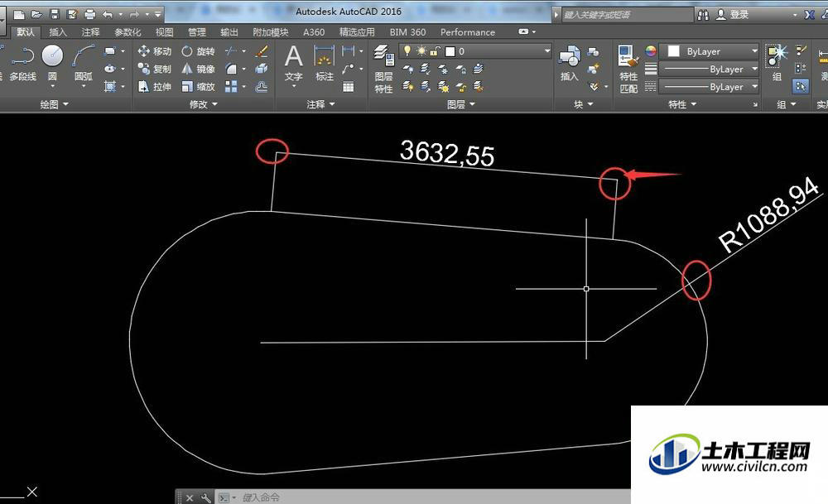Toggle layer freeze sun icon in layer dropdown

(421, 50)
